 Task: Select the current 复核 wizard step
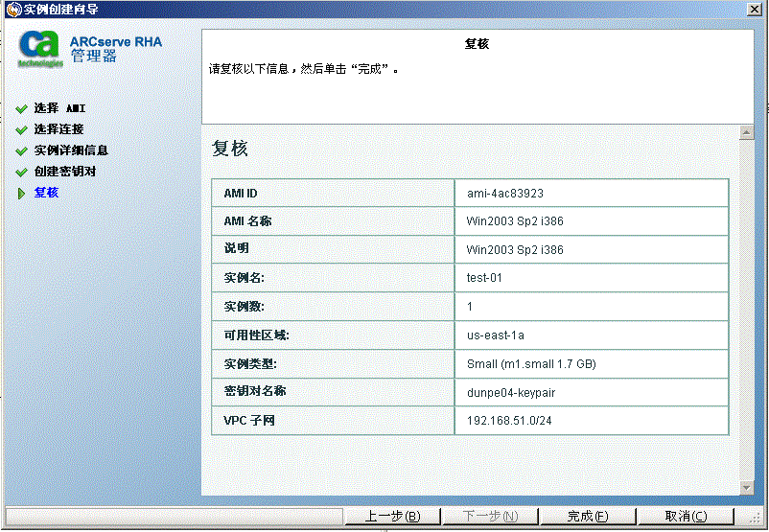point(46,193)
